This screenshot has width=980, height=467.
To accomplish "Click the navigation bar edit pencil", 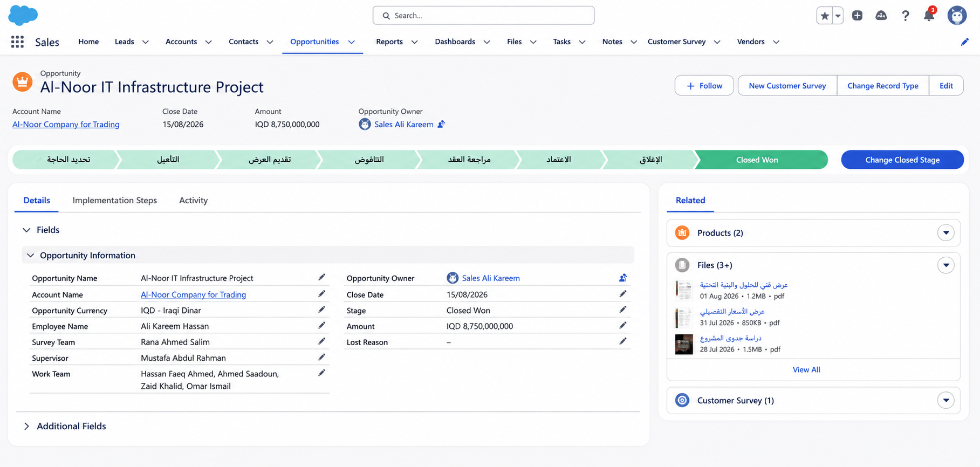I will point(965,42).
